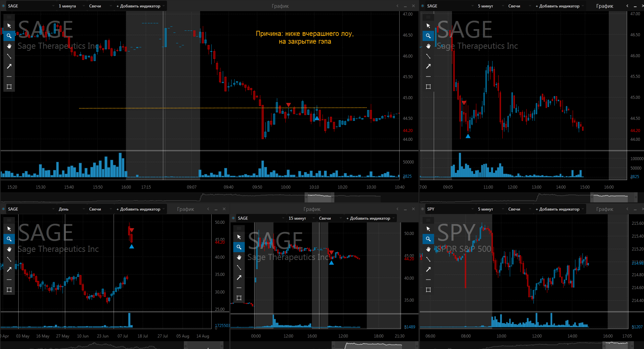Click 'Добавить индикатор' in SAGE daily panel
Screen dimensions: 644x349
tap(140, 209)
